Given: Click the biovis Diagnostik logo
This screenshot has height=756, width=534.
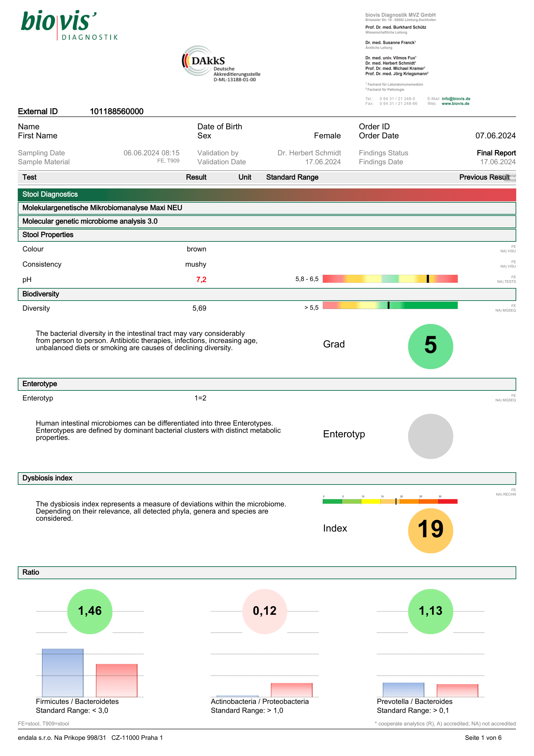Looking at the screenshot, I should tap(69, 25).
